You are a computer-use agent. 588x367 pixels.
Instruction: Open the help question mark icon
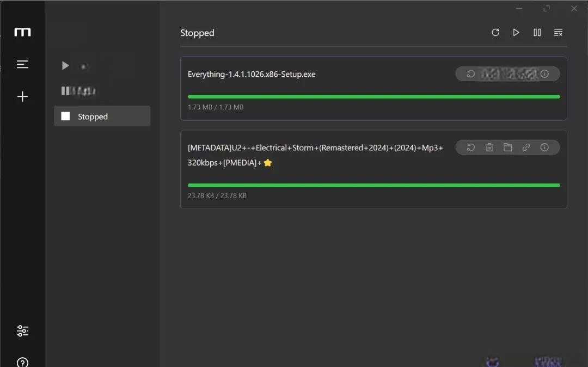(22, 362)
